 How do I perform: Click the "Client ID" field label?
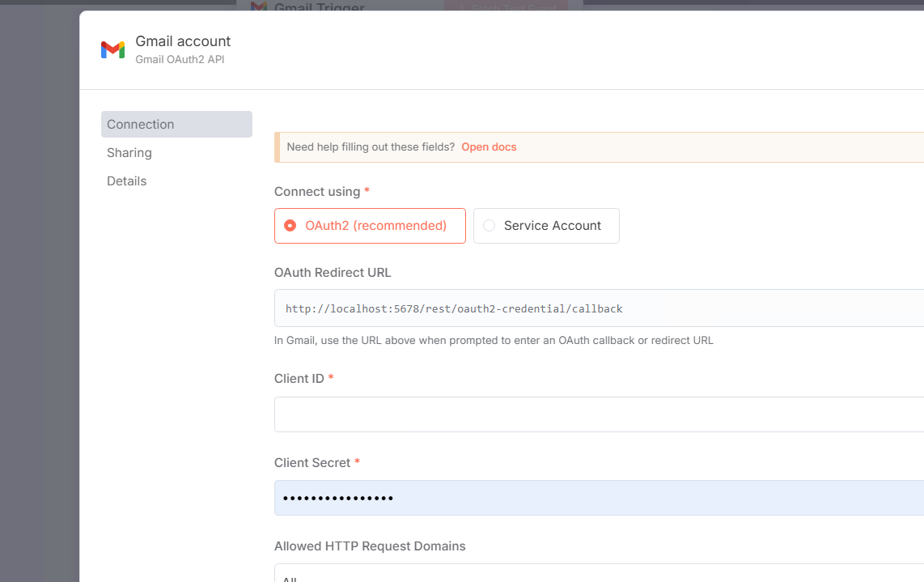click(299, 379)
